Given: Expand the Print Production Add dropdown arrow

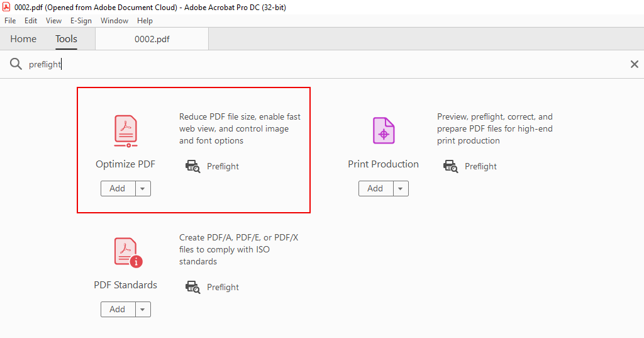Looking at the screenshot, I should click(401, 189).
